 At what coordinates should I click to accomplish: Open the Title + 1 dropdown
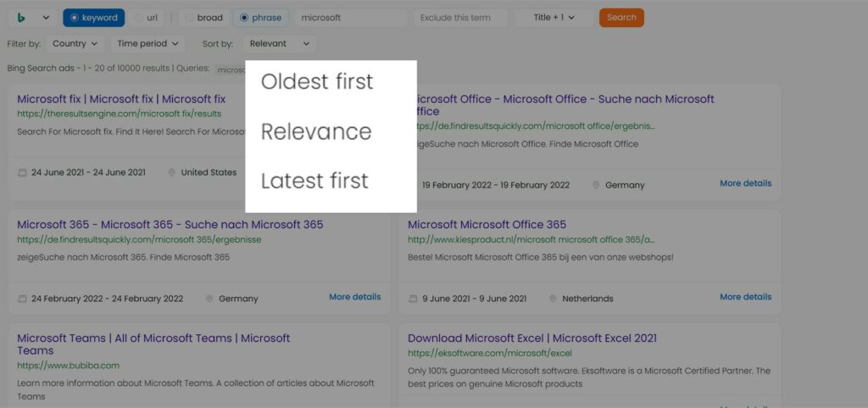(554, 18)
